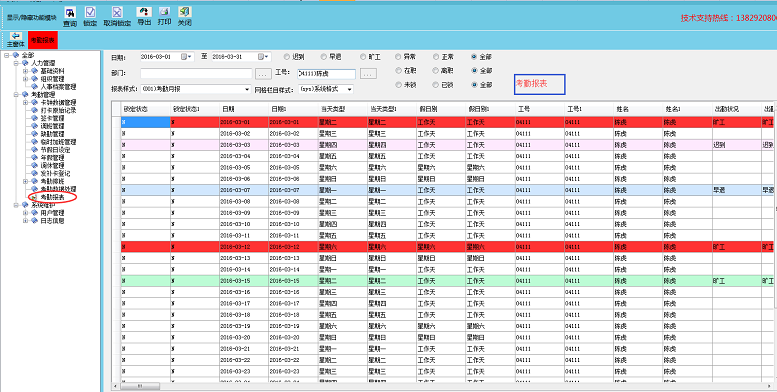
Task: Select the 未锁 radio button
Action: point(398,85)
